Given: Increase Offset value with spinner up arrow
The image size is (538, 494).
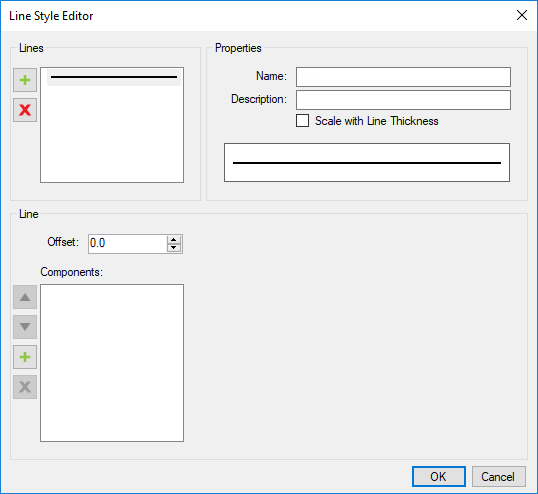Looking at the screenshot, I should pyautogui.click(x=174, y=240).
